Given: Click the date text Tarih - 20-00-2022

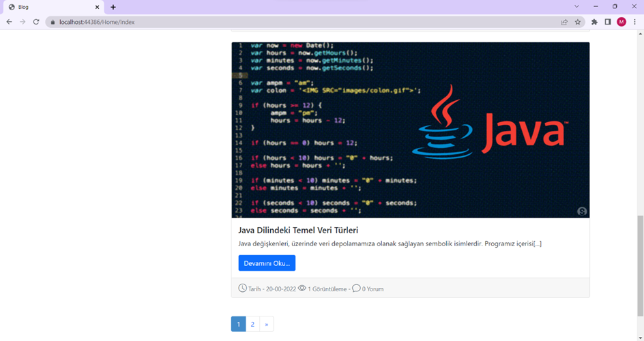Looking at the screenshot, I should [272, 289].
